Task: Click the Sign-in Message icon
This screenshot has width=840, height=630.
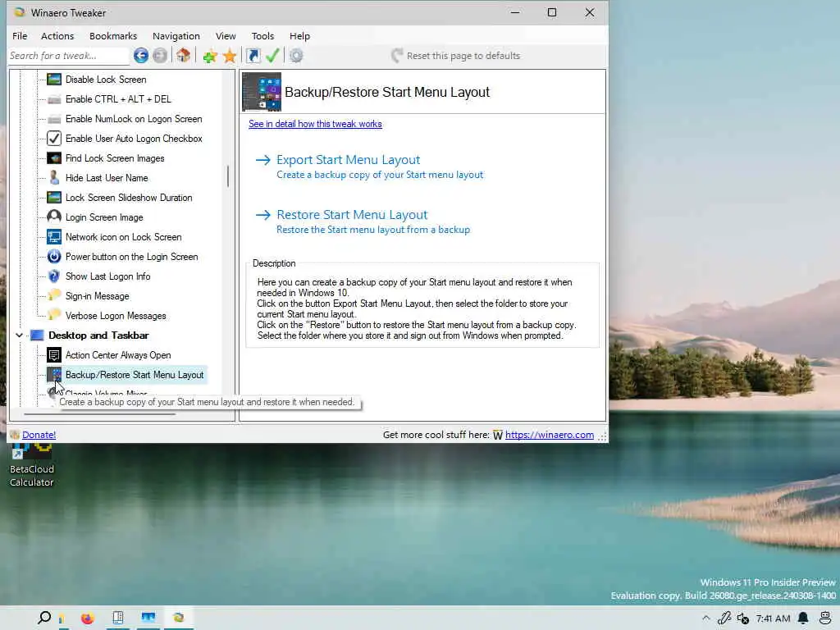Action: (54, 295)
